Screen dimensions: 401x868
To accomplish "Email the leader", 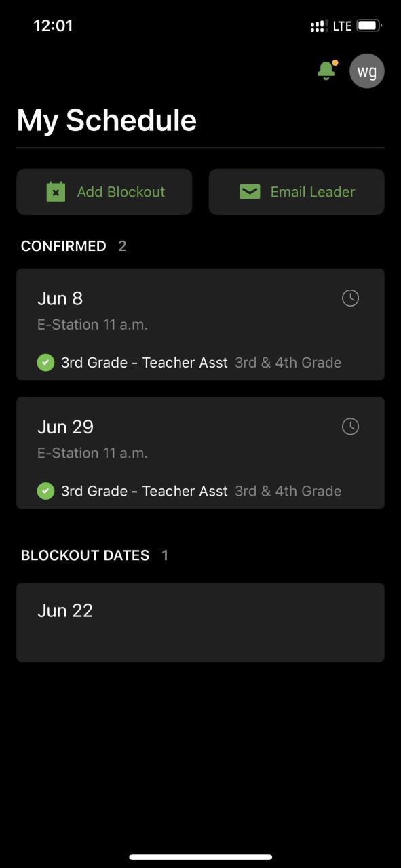I will 297,192.
